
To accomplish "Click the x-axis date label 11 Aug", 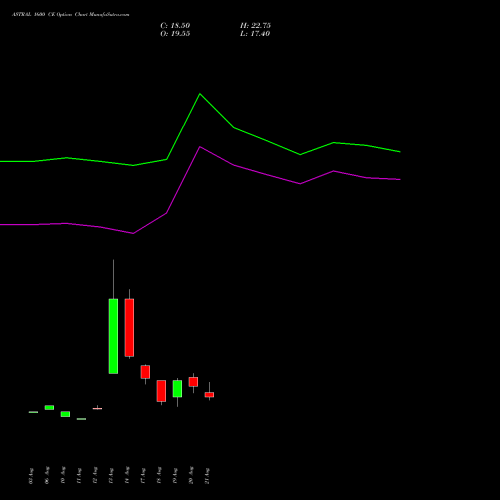I will [x=79, y=476].
